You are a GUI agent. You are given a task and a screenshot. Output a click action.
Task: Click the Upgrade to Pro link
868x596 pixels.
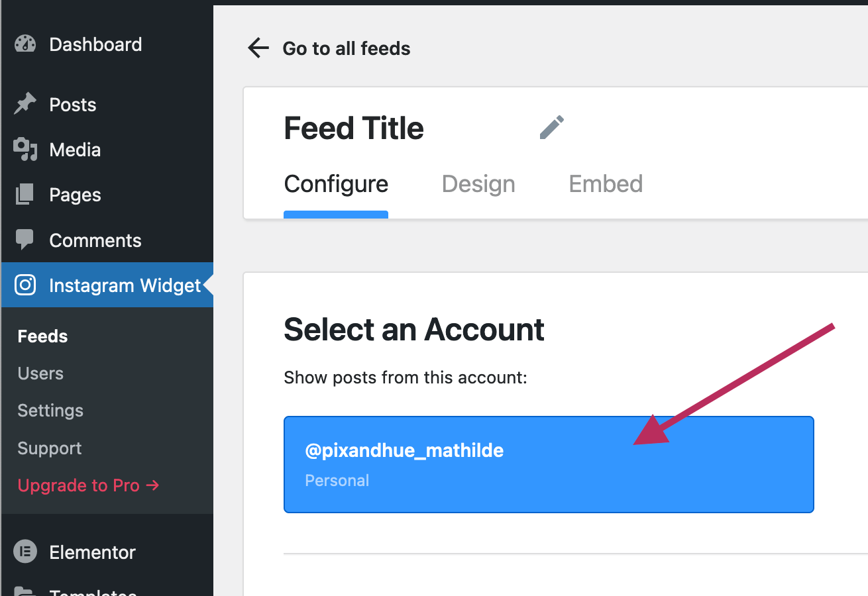[x=88, y=485]
